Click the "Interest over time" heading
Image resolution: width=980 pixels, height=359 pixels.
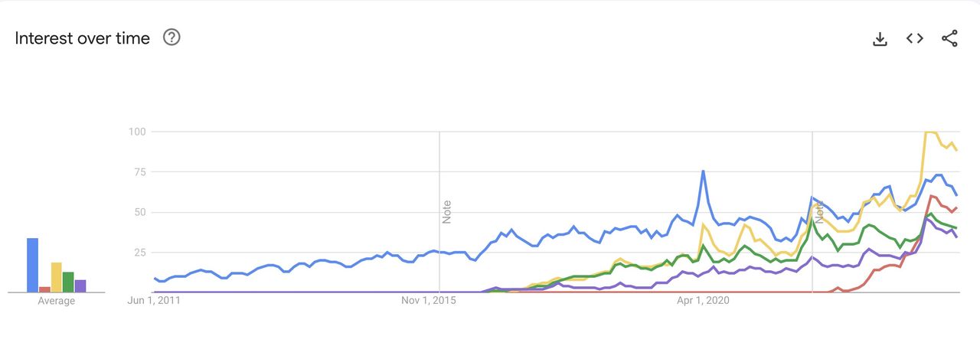(x=83, y=38)
